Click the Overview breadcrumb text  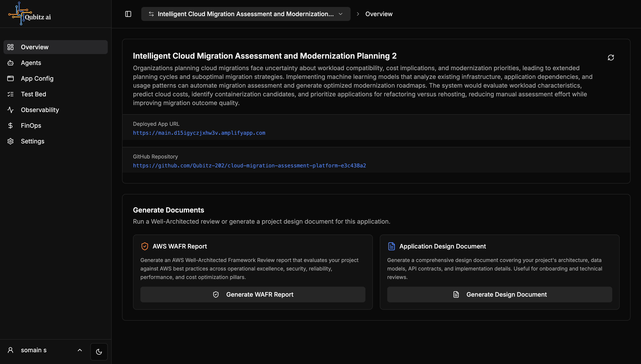point(378,14)
